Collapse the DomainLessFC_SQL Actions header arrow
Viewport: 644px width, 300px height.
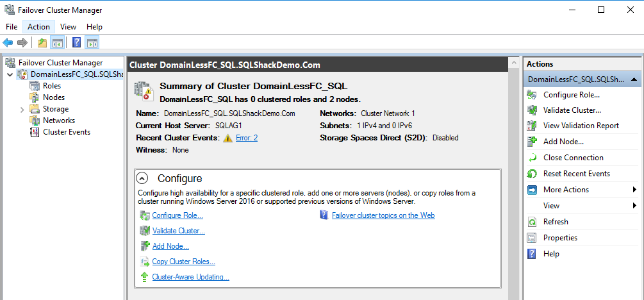coord(634,79)
